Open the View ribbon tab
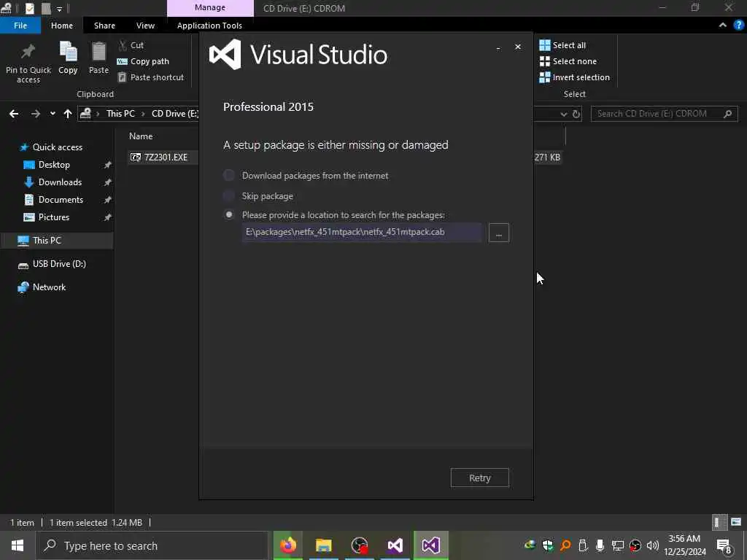 pyautogui.click(x=145, y=26)
